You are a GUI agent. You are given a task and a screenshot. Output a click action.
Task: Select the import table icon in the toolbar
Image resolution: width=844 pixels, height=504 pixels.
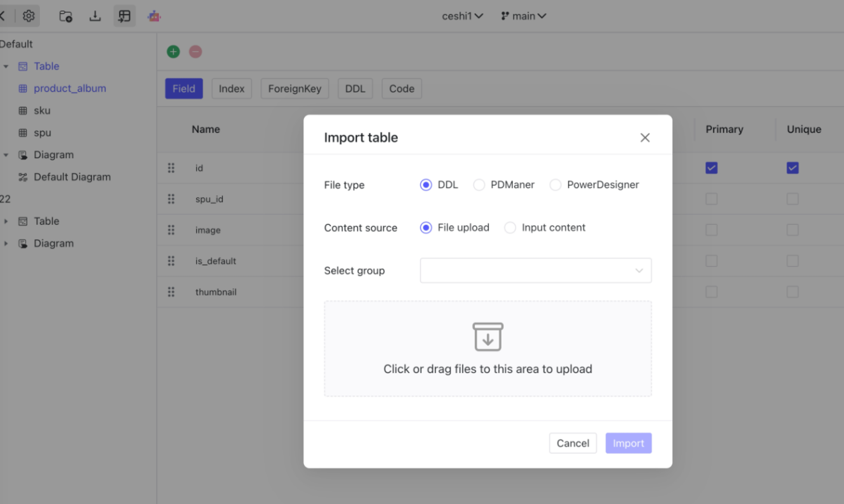124,16
